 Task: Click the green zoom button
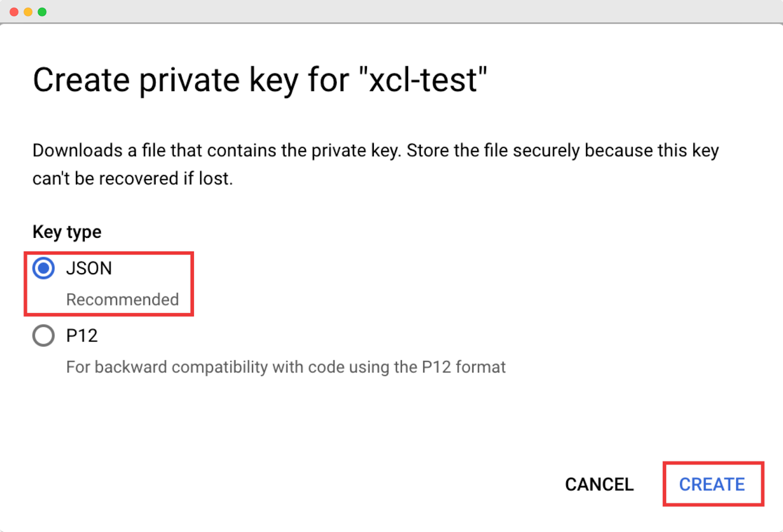pyautogui.click(x=43, y=11)
